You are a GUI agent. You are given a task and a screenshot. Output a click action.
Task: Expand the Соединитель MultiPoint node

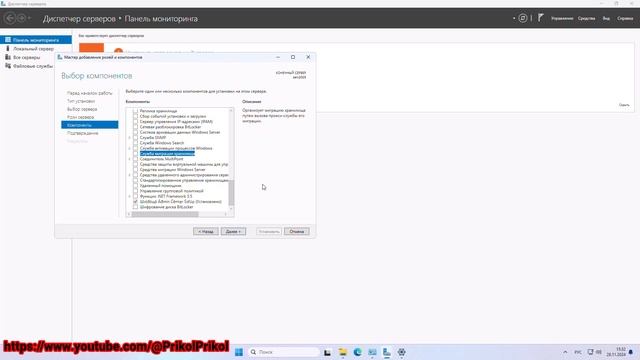tap(129, 159)
